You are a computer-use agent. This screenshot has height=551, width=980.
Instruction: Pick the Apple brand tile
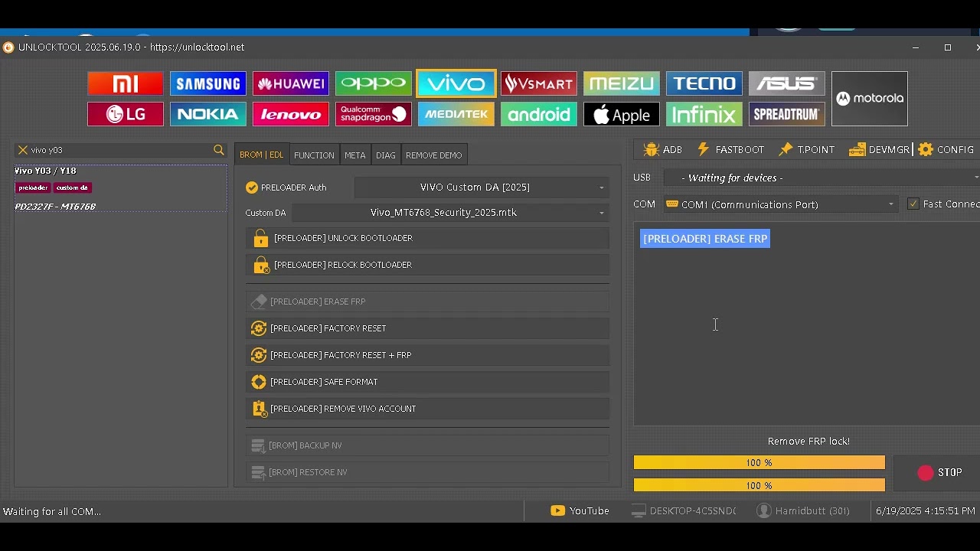622,115
